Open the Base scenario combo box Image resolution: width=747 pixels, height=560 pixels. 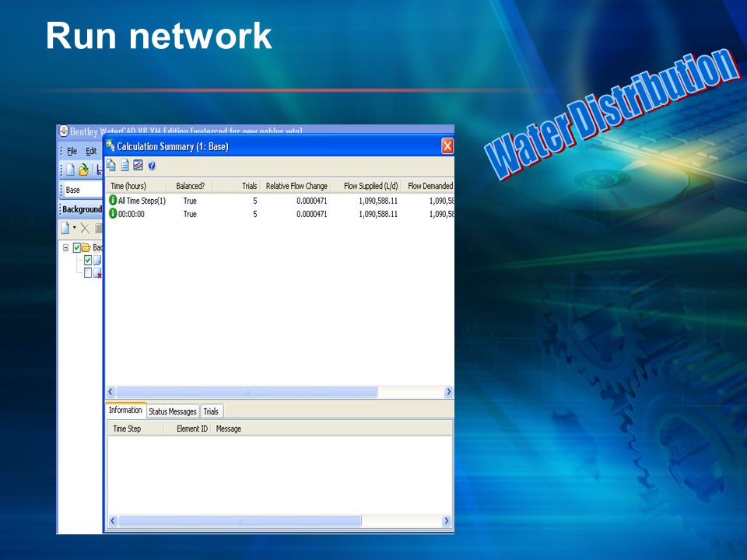pyautogui.click(x=82, y=190)
